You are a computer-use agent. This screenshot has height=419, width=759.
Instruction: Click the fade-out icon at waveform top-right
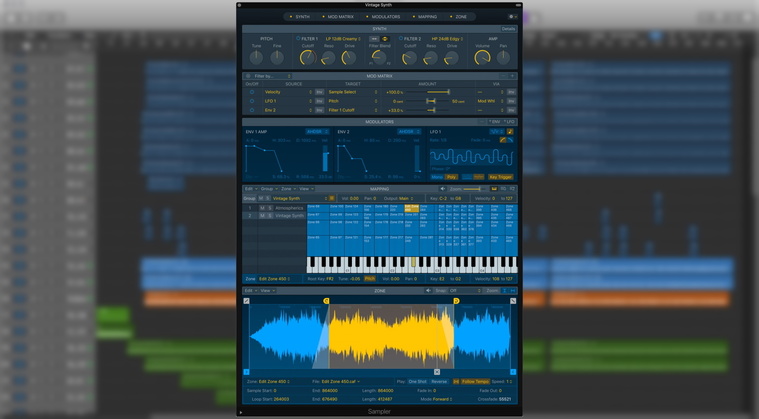coord(513,301)
